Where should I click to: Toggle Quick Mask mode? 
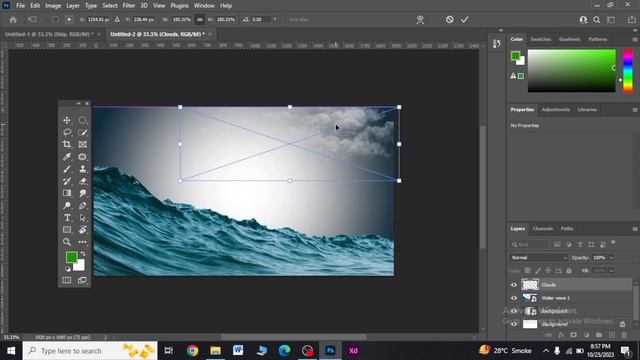pos(67,280)
